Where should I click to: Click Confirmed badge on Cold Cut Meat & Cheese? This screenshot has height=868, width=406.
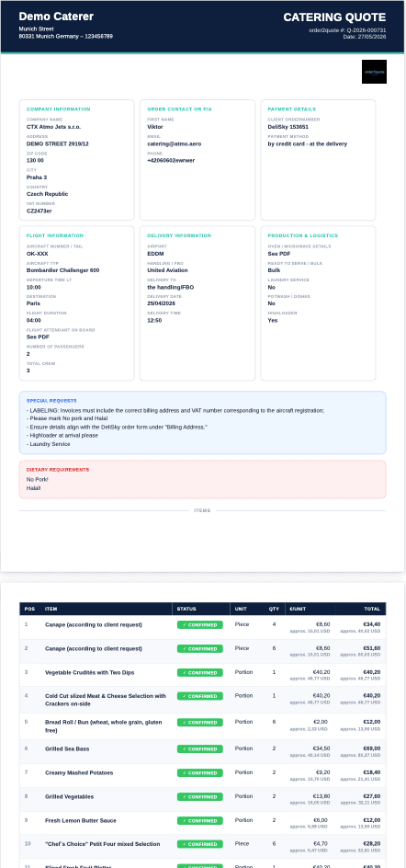199,696
